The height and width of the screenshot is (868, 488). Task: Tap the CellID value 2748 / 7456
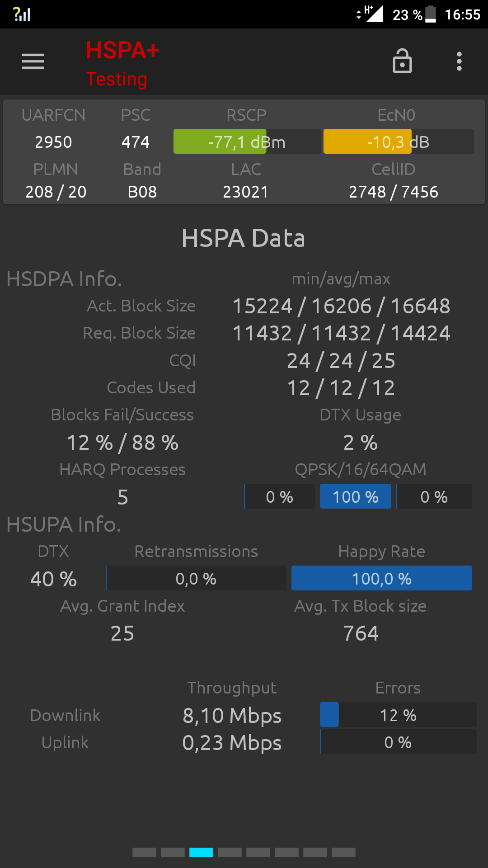click(x=394, y=192)
